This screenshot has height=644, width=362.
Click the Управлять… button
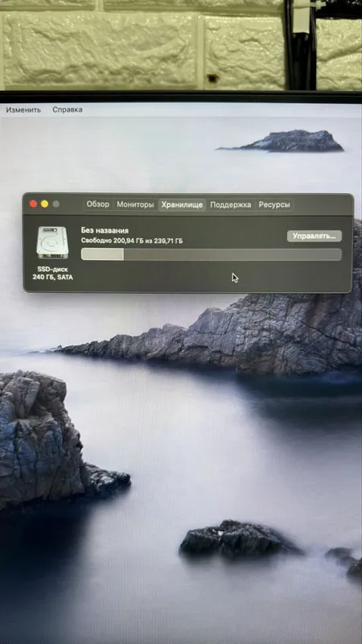(315, 236)
